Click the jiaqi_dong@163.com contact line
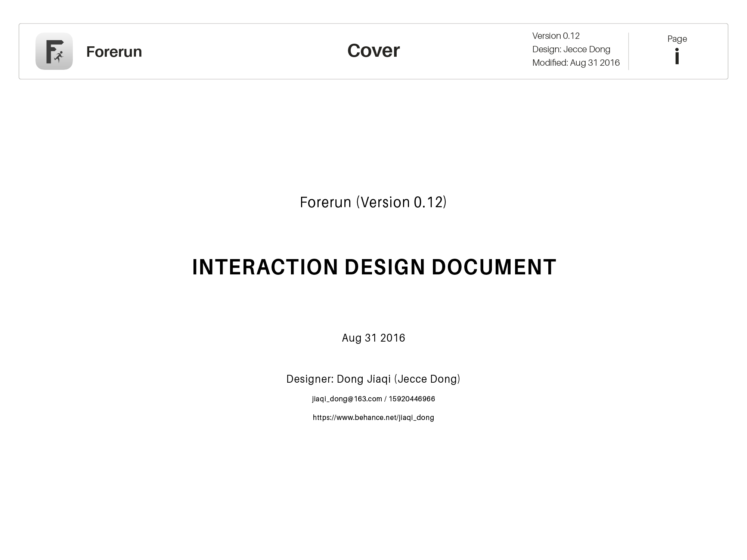 click(x=373, y=399)
